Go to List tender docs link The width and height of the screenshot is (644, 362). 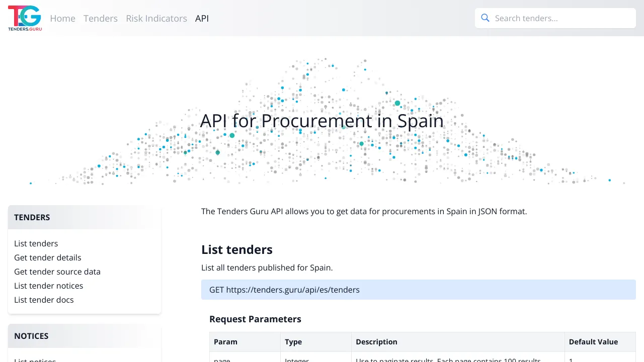[44, 300]
